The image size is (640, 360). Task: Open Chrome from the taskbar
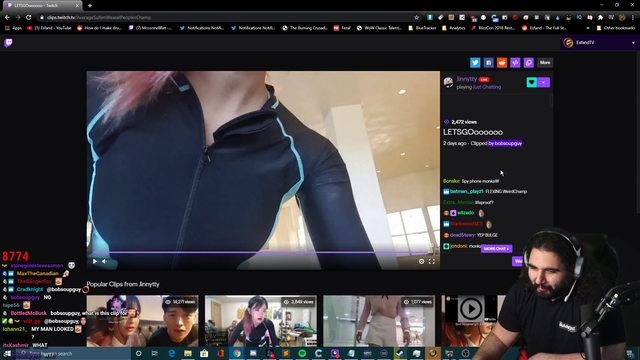[x=237, y=353]
